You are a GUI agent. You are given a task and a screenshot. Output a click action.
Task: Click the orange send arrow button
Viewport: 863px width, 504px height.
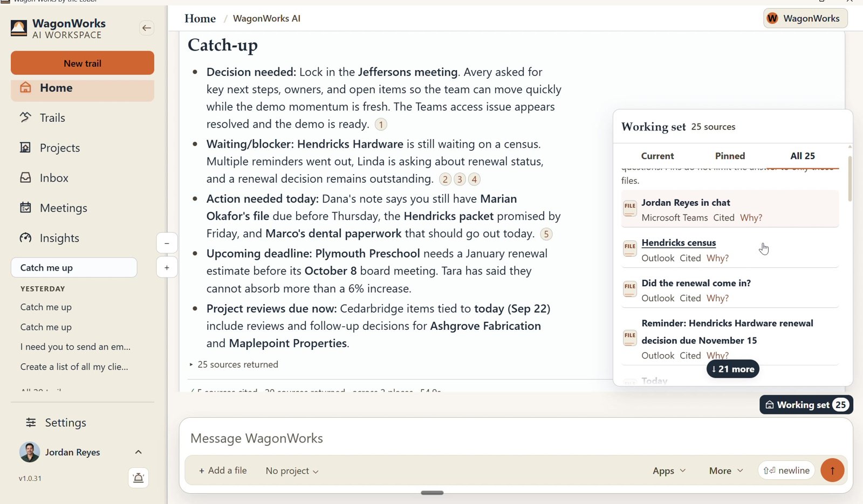[x=832, y=471]
